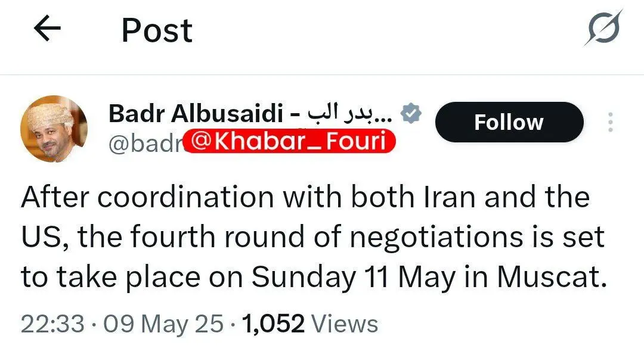Open Grok via the slashed-circle icon
The image size is (644, 358).
[602, 29]
